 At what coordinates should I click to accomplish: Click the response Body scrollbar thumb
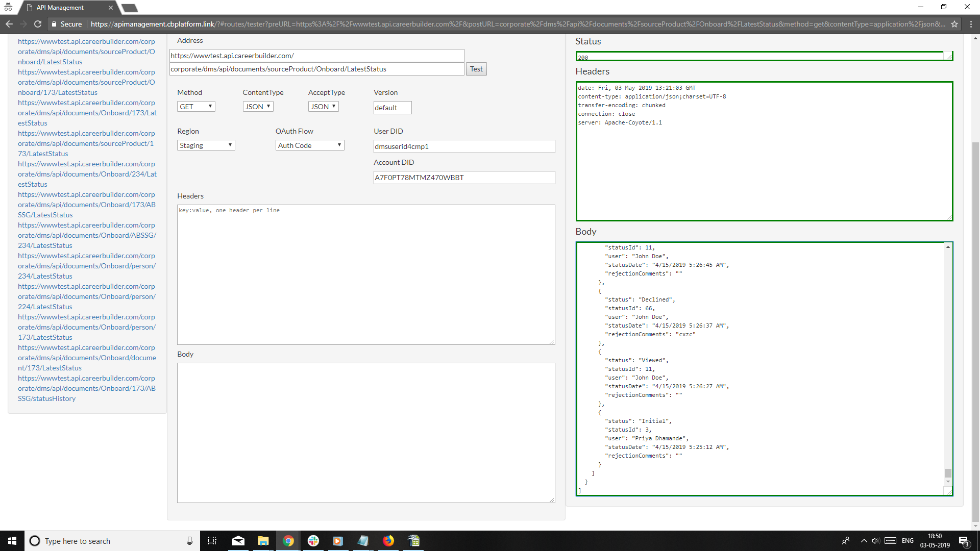click(948, 473)
